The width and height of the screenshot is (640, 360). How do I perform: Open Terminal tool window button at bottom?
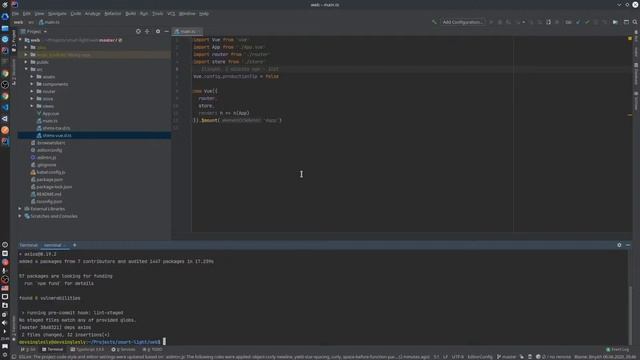[x=53, y=349]
